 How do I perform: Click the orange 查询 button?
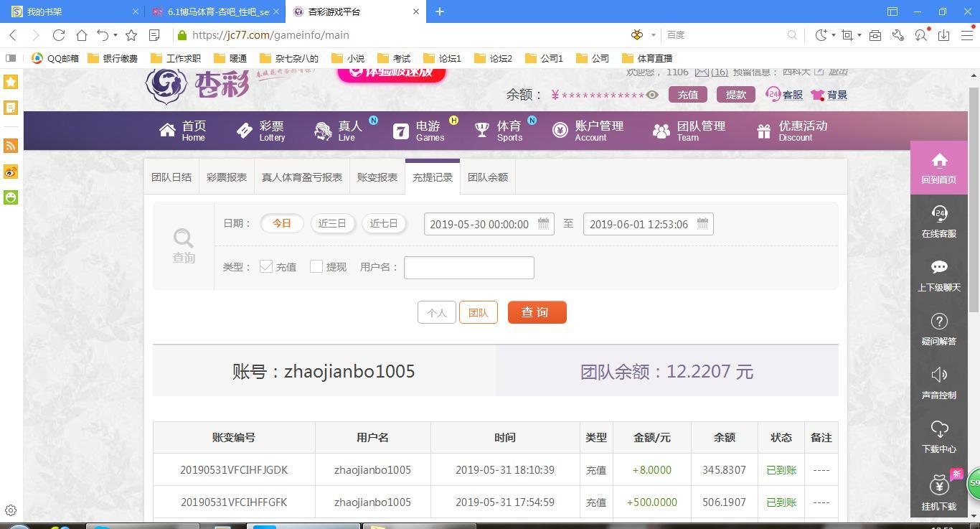[x=537, y=312]
